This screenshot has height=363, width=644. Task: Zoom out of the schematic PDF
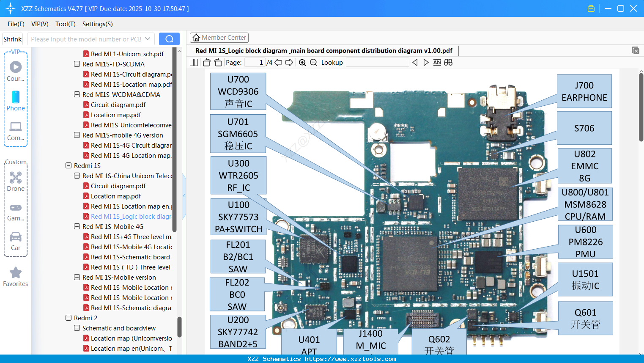(313, 62)
